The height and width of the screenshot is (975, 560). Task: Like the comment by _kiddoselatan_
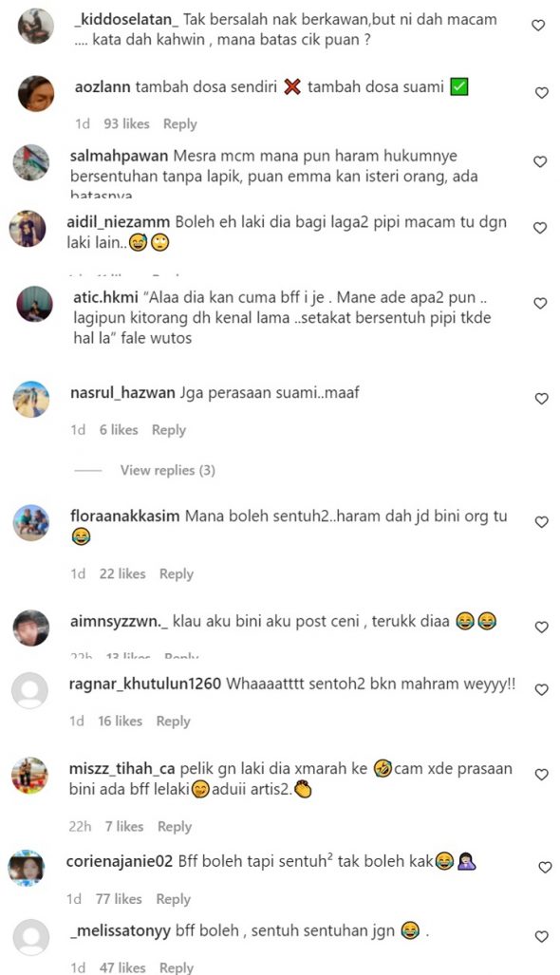click(x=538, y=26)
